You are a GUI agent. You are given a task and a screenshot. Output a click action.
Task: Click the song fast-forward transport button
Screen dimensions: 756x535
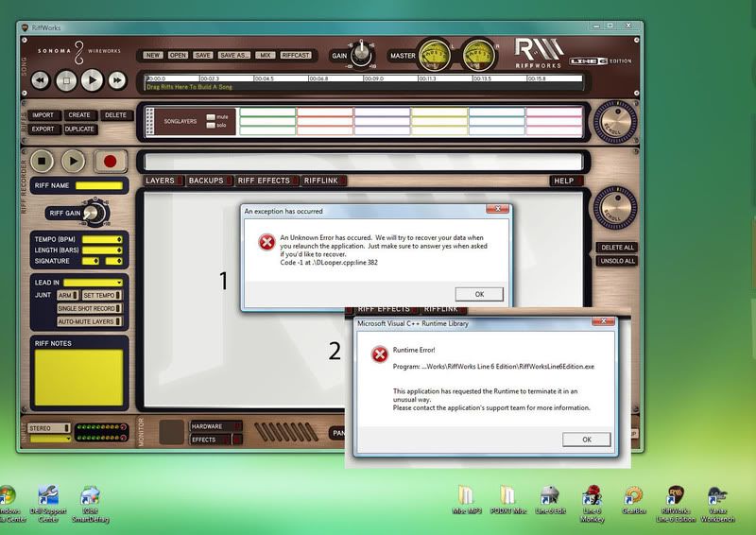click(117, 80)
